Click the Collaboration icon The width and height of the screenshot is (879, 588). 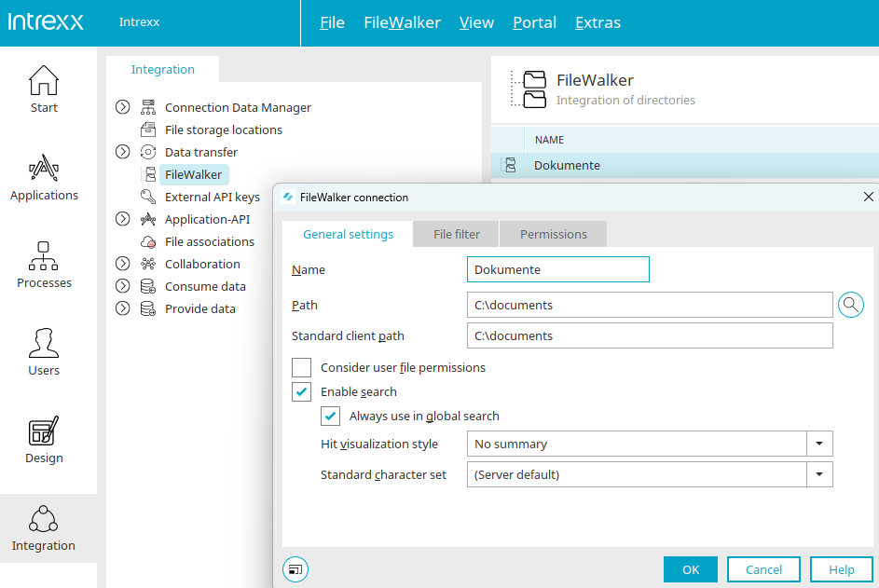click(148, 264)
